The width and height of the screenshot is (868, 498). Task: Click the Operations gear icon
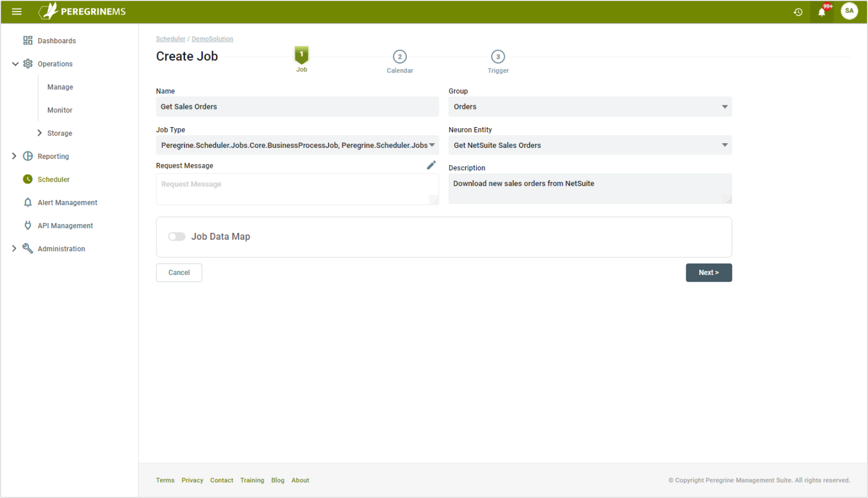pyautogui.click(x=28, y=64)
